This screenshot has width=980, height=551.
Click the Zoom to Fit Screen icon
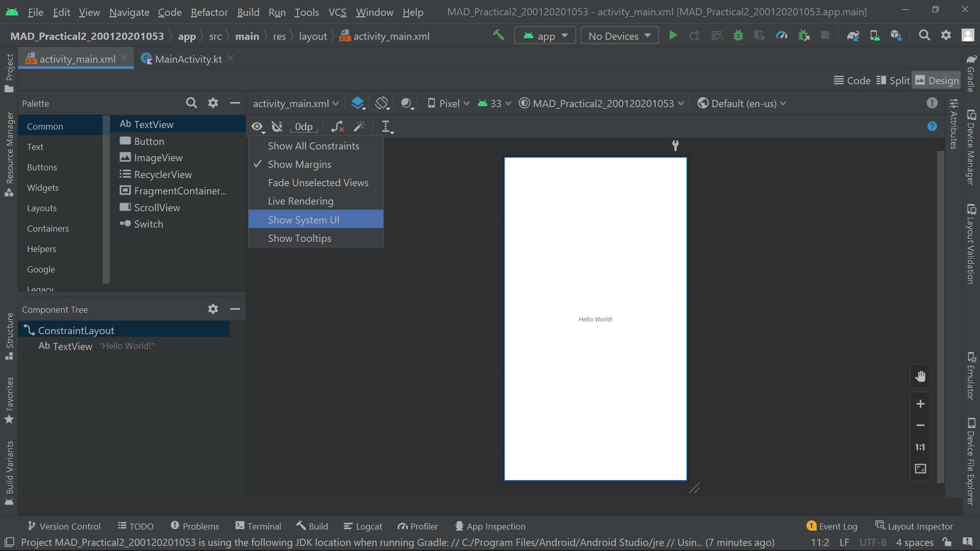tap(920, 468)
